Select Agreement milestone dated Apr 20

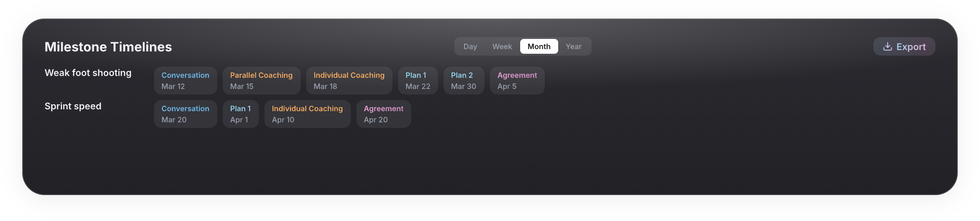383,114
